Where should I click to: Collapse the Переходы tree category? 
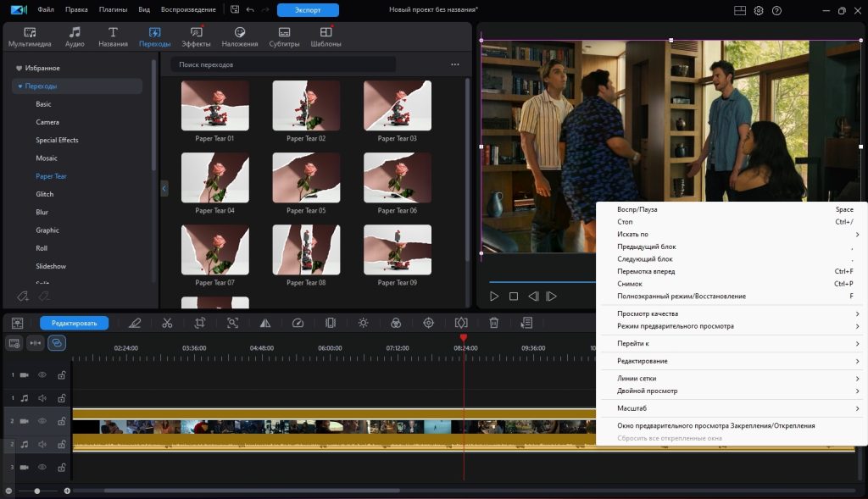[20, 86]
